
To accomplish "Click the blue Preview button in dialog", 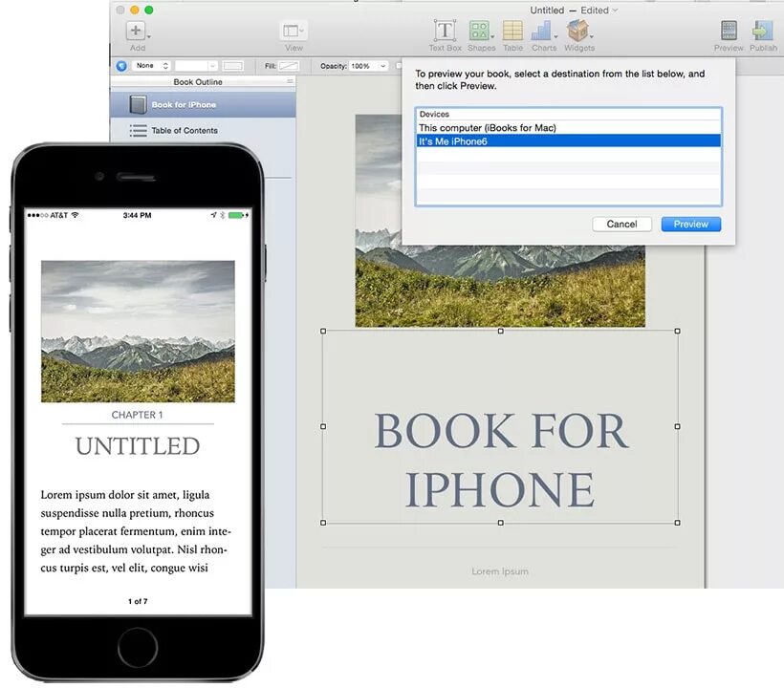I will pos(690,224).
